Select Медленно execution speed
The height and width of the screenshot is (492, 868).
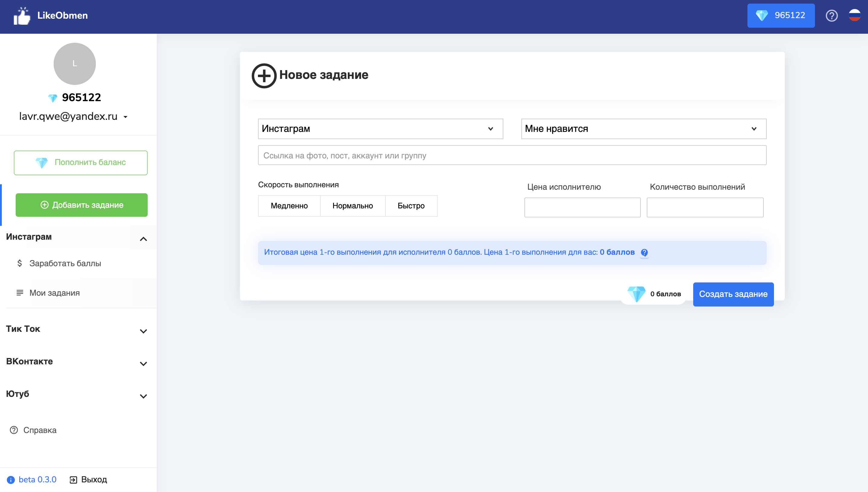pos(289,206)
